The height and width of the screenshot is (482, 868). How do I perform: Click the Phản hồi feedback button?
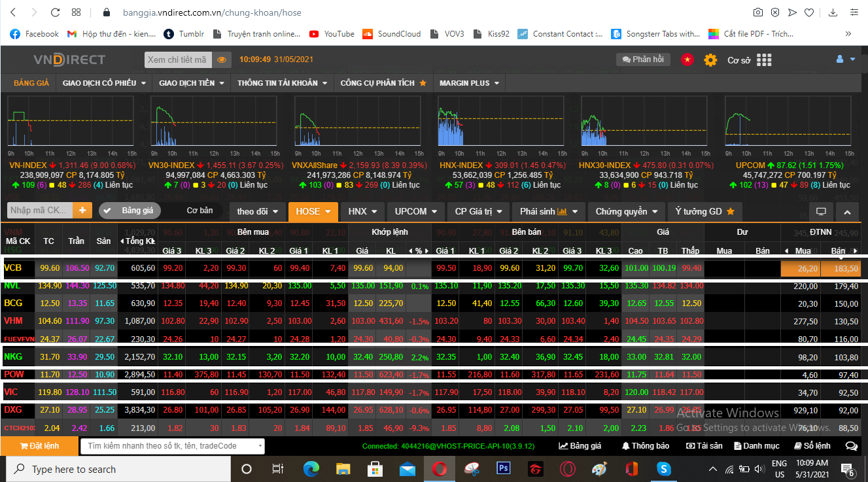pyautogui.click(x=643, y=60)
